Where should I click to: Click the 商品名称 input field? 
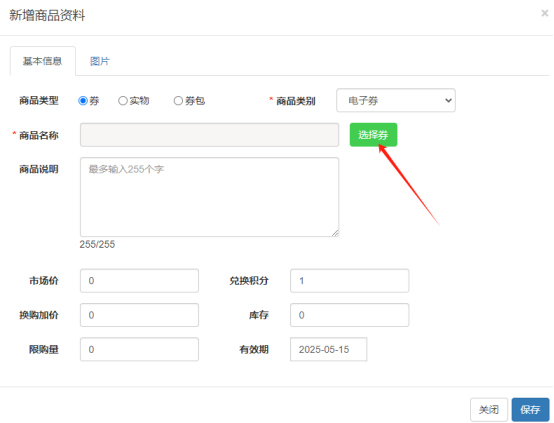tap(210, 135)
